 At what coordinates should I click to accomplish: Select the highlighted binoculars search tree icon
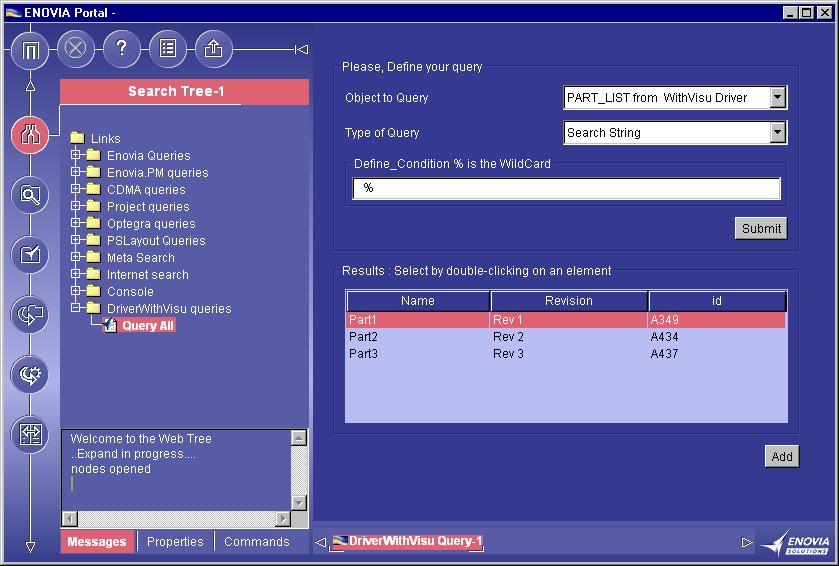(30, 135)
